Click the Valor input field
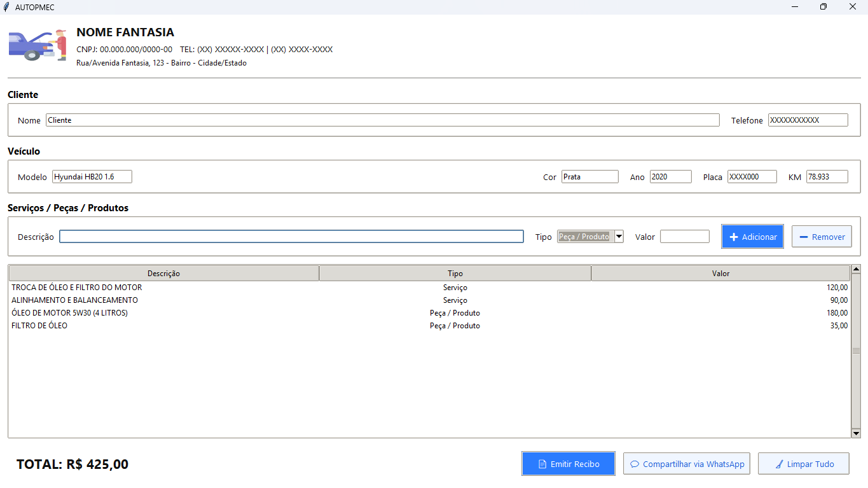Screen dimensions: 868x488 (x=684, y=237)
